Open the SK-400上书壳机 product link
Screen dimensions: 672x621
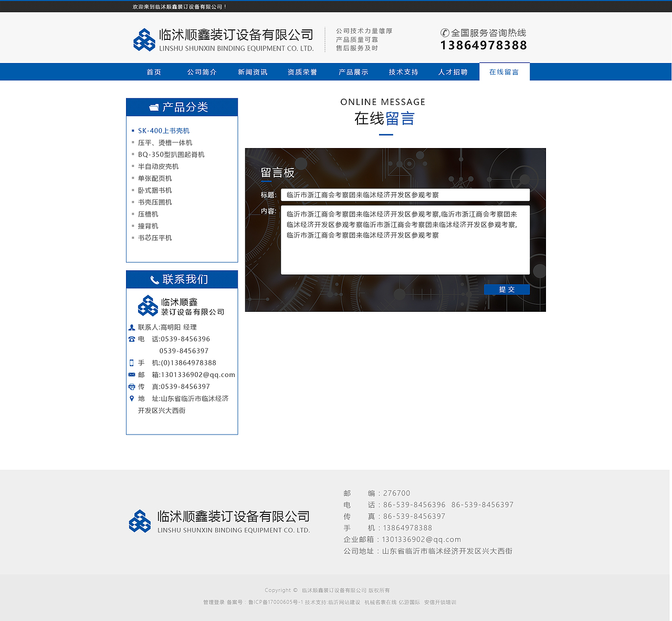pos(163,130)
